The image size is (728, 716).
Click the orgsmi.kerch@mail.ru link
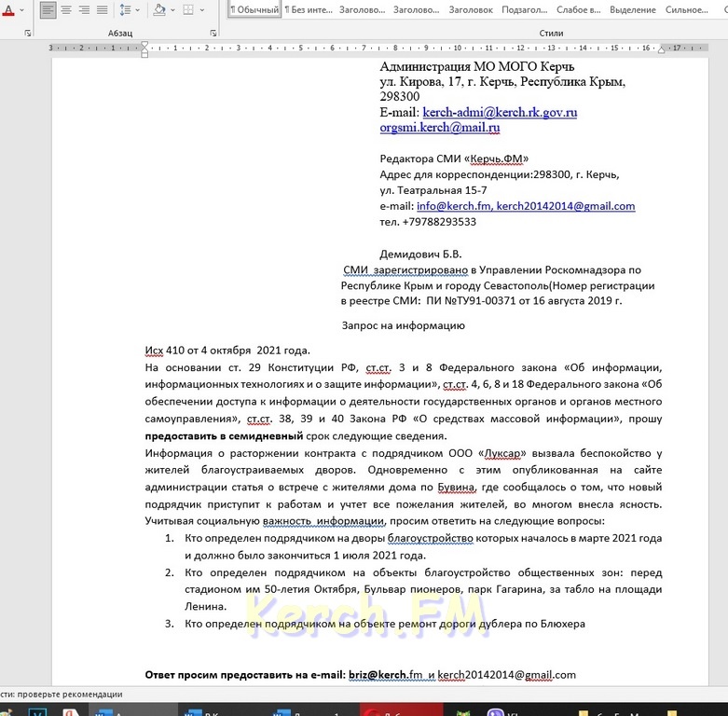440,128
